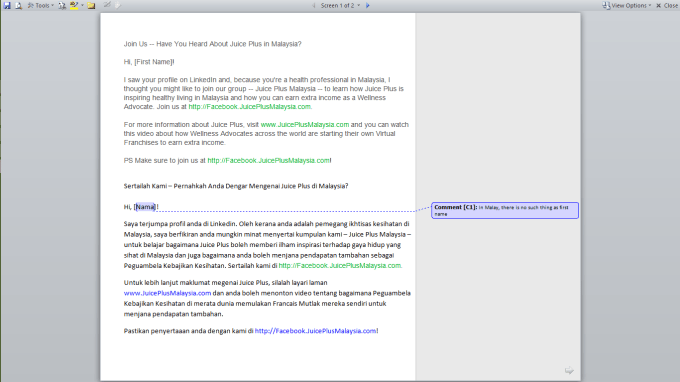The image size is (680, 382).
Task: Click heading Join Us -- Have You Heard
Action: (x=212, y=44)
